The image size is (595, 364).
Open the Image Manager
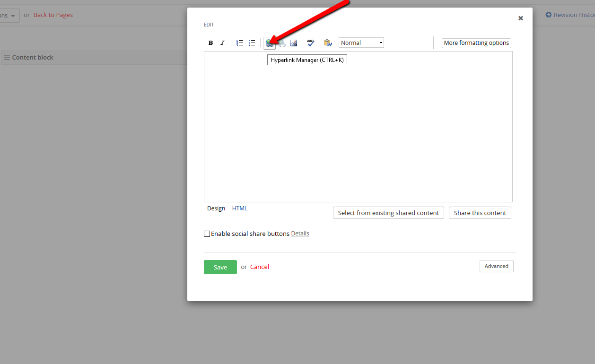(x=294, y=43)
